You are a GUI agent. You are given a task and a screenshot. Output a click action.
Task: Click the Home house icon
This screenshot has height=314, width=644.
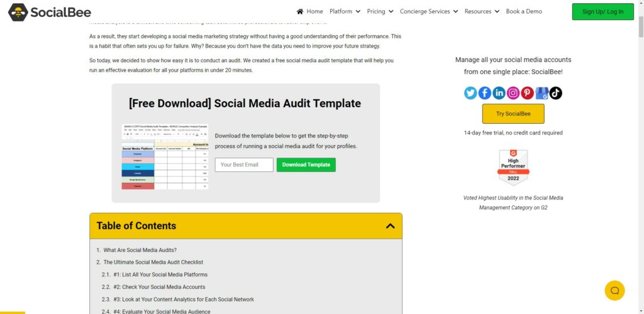[300, 11]
